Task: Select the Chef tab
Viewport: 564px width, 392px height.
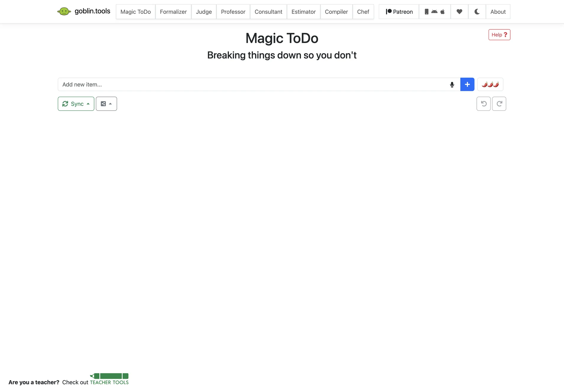Action: 363,12
